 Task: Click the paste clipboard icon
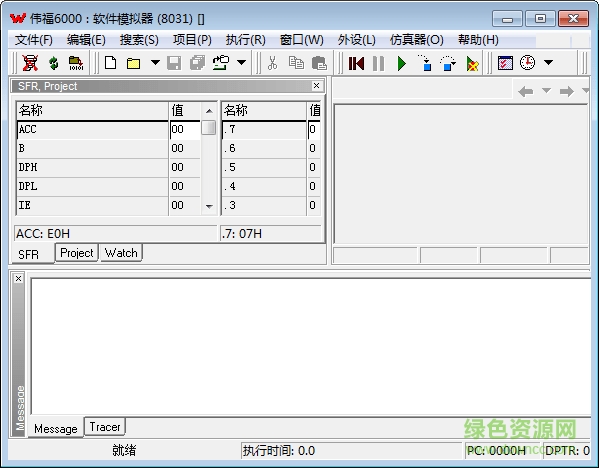click(x=319, y=63)
